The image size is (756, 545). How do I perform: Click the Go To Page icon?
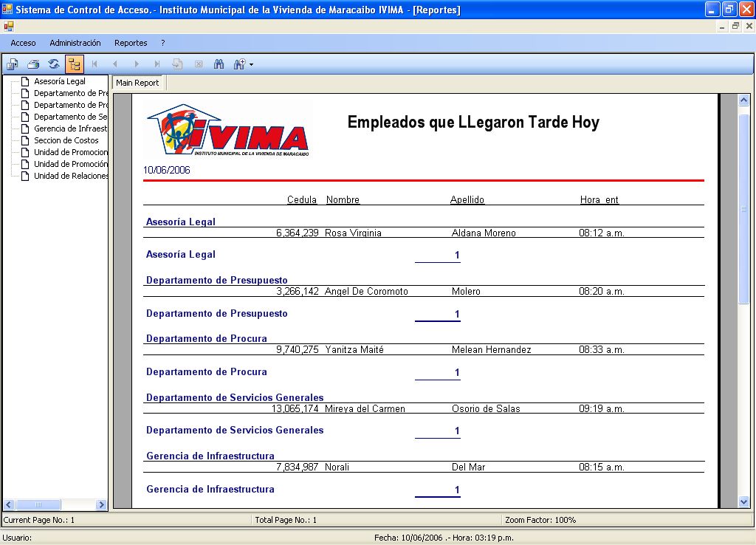(177, 64)
